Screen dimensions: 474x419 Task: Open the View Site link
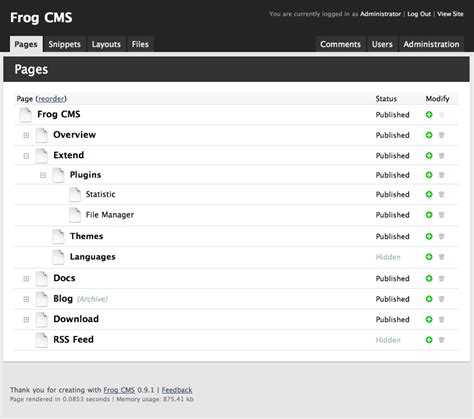tap(450, 14)
